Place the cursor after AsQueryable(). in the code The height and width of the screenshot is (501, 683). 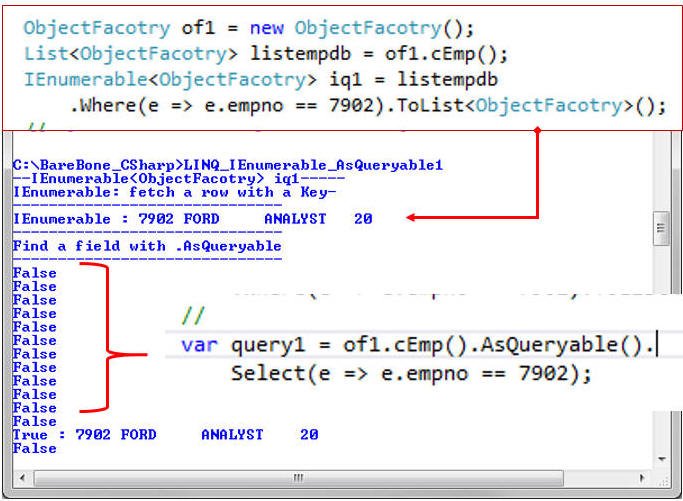pos(656,345)
